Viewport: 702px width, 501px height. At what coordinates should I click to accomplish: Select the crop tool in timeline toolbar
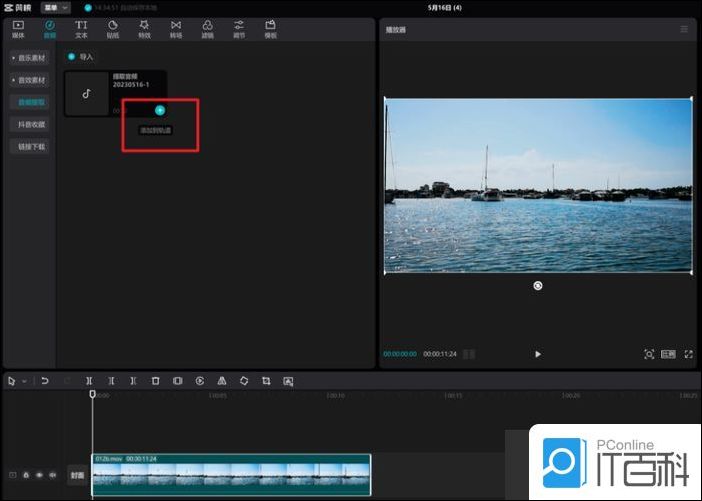(266, 381)
